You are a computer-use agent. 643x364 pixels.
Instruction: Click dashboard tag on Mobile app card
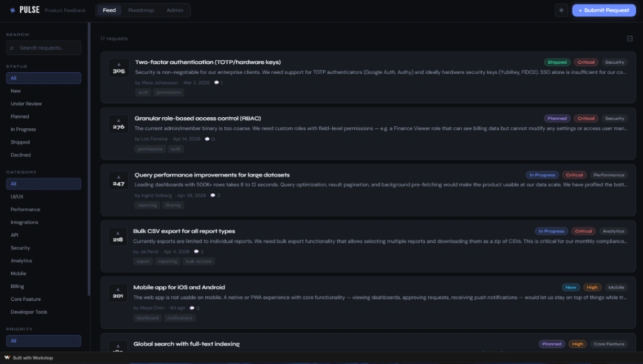(148, 318)
